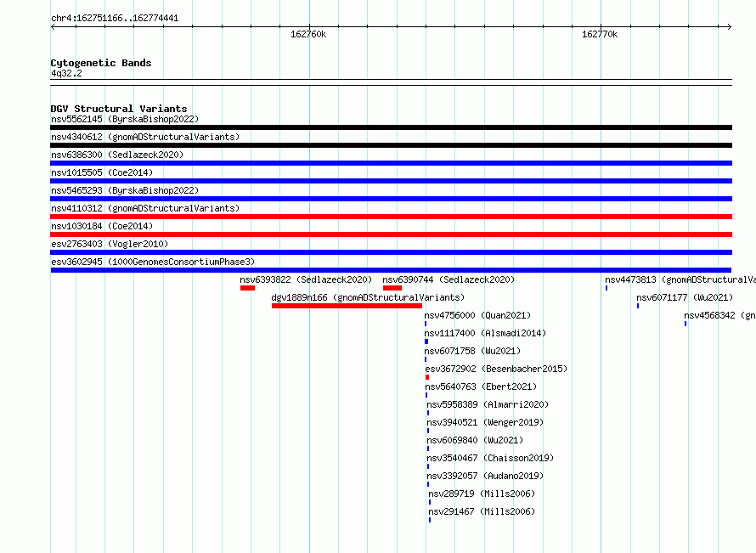Open esv3602945 (1000GenomesConsortiumPhase3) label

click(x=153, y=262)
